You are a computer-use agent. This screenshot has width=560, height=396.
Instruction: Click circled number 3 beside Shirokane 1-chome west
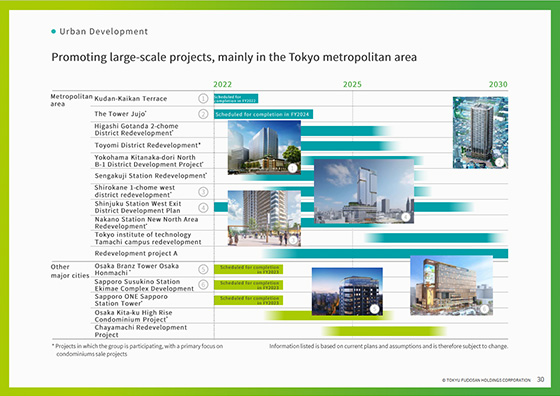[x=203, y=192]
